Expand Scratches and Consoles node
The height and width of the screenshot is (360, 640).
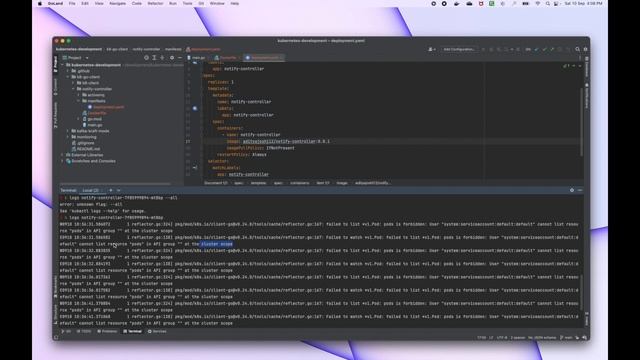coord(62,161)
